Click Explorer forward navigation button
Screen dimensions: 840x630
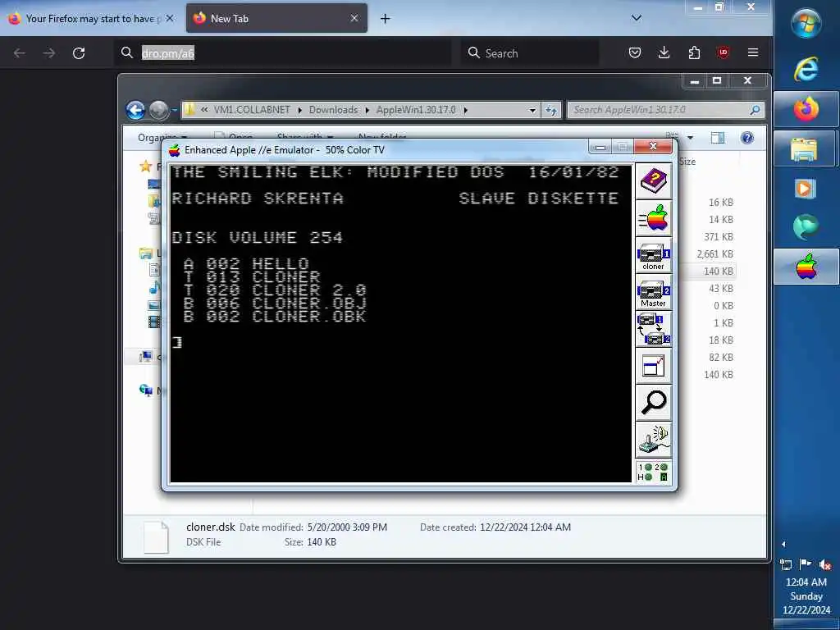tap(158, 110)
